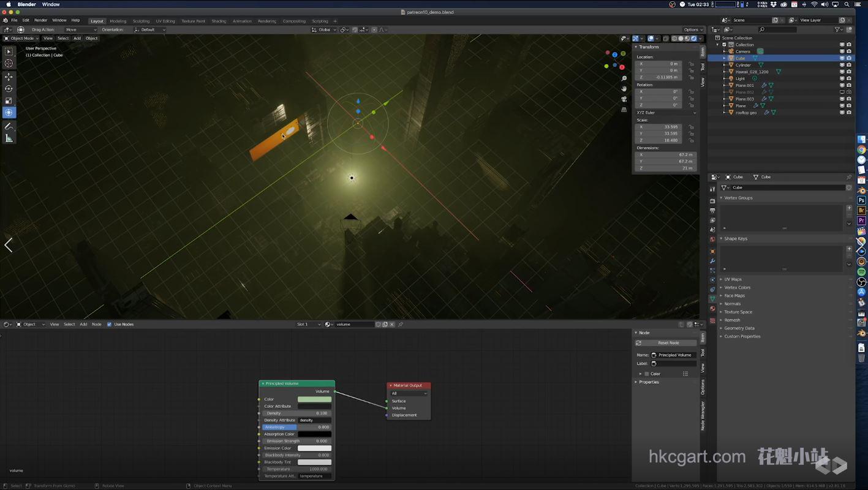Open the Global transform orientation dropdown
The width and height of the screenshot is (868, 490).
pos(324,29)
